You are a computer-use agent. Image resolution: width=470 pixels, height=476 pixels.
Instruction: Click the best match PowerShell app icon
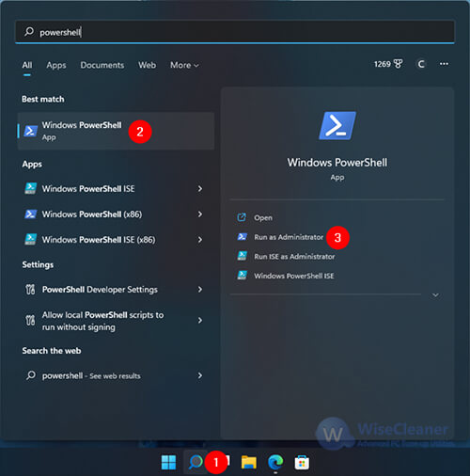pos(31,131)
